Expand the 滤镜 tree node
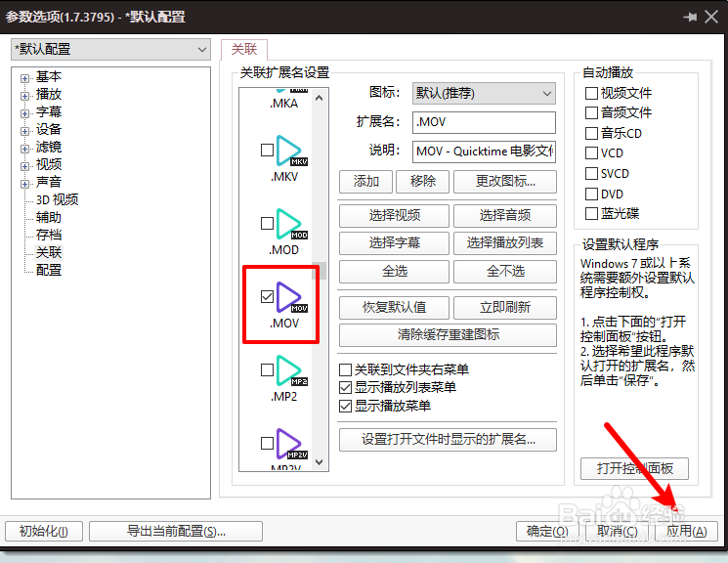The width and height of the screenshot is (728, 563). click(24, 150)
